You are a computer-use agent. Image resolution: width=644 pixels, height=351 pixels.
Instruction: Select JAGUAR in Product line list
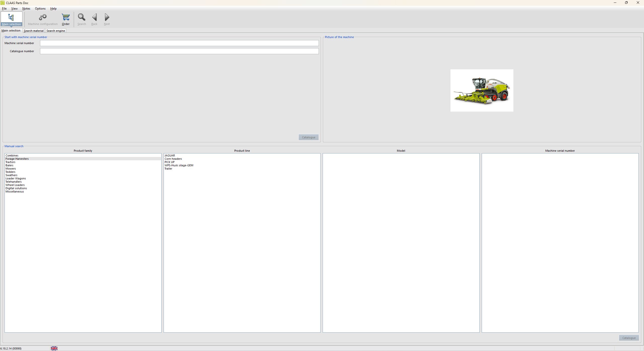click(170, 155)
